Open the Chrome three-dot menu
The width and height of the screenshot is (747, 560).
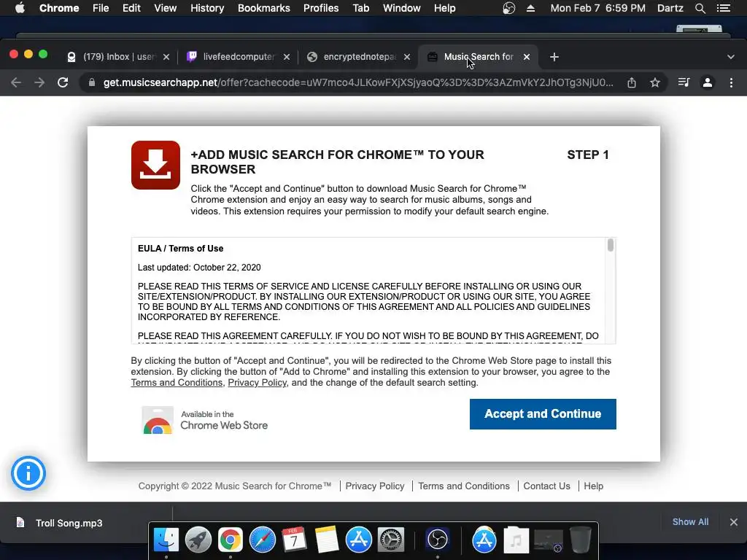click(x=731, y=82)
